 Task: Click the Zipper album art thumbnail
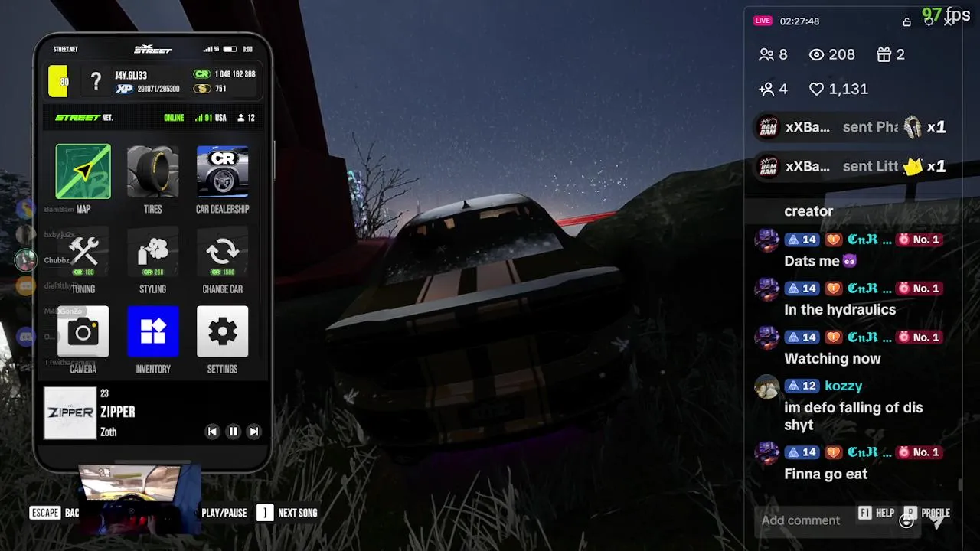click(x=70, y=412)
